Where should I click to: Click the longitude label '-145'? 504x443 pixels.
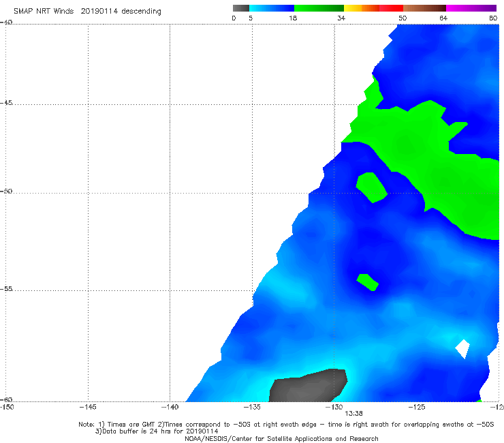[x=88, y=407]
